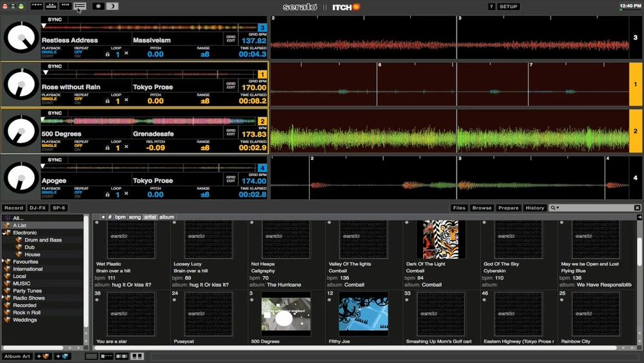Click the loop length 1 on Restless Address deck
This screenshot has width=644, height=363.
(117, 54)
